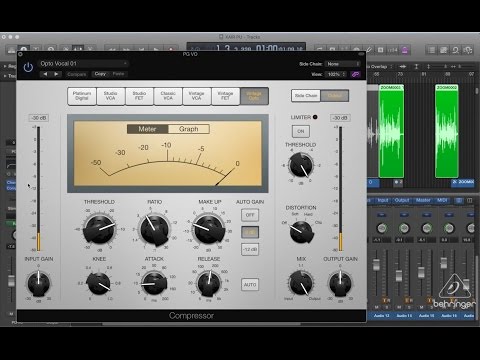Select the Classic VCA circuit type
This screenshot has height=360, width=480.
[x=168, y=96]
